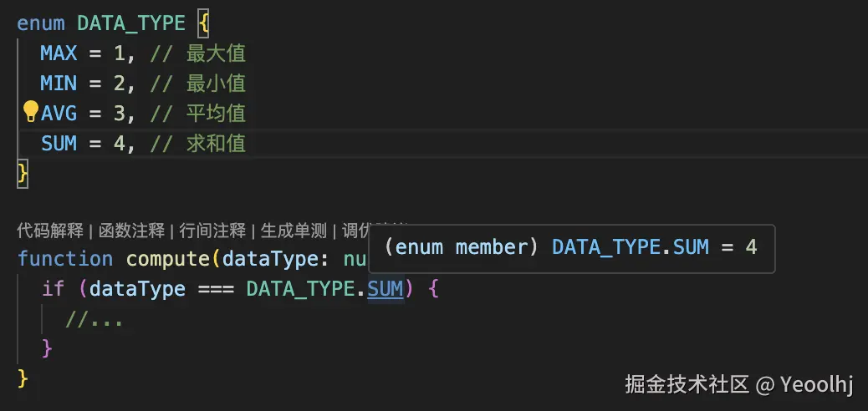This screenshot has width=868, height=411.
Task: Click the //... placeholder comment
Action: point(94,320)
